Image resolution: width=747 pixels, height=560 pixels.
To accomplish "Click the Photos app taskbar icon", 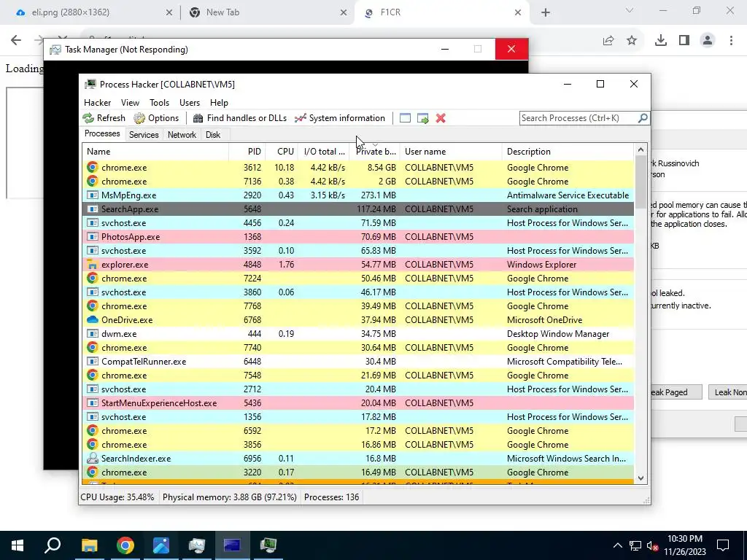I will [161, 545].
